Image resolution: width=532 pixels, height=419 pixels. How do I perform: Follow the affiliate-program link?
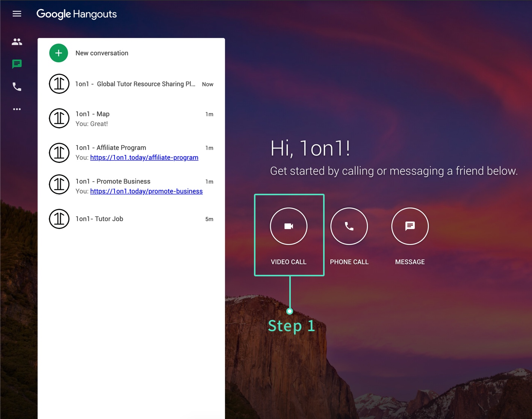coord(144,158)
